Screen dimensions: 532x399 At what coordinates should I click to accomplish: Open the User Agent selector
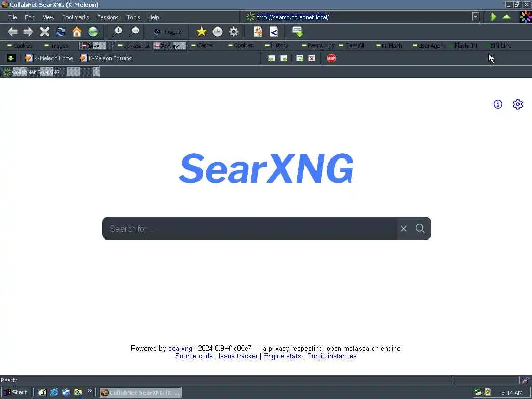(429, 46)
